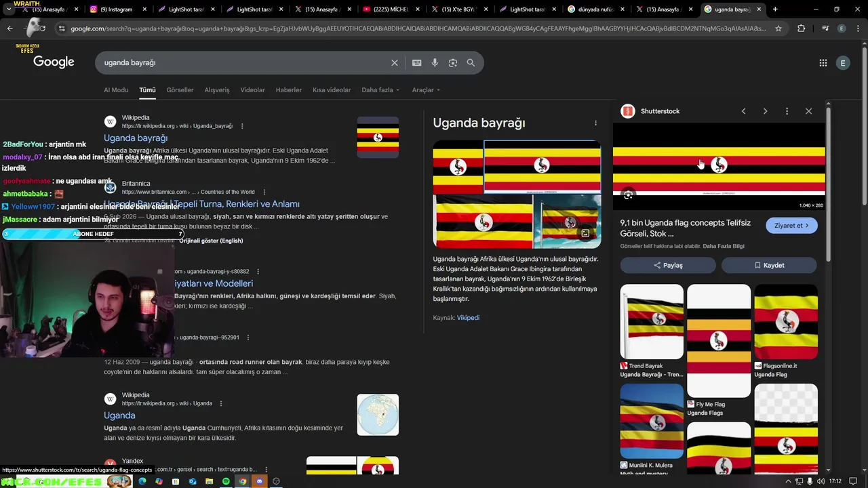
Task: Click the magnifier search button
Action: (x=471, y=62)
